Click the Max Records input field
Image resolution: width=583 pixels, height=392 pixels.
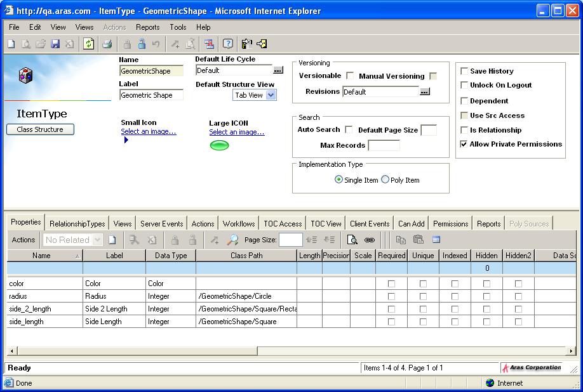point(384,145)
